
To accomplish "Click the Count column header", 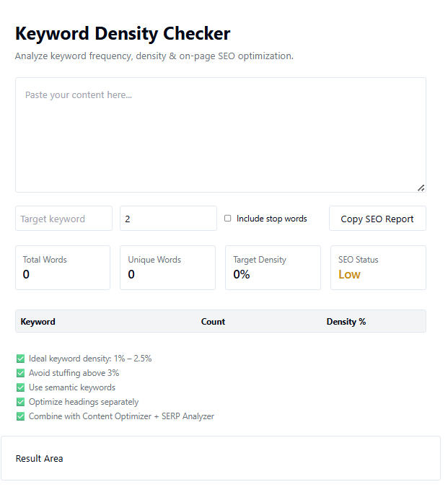I will tap(213, 322).
